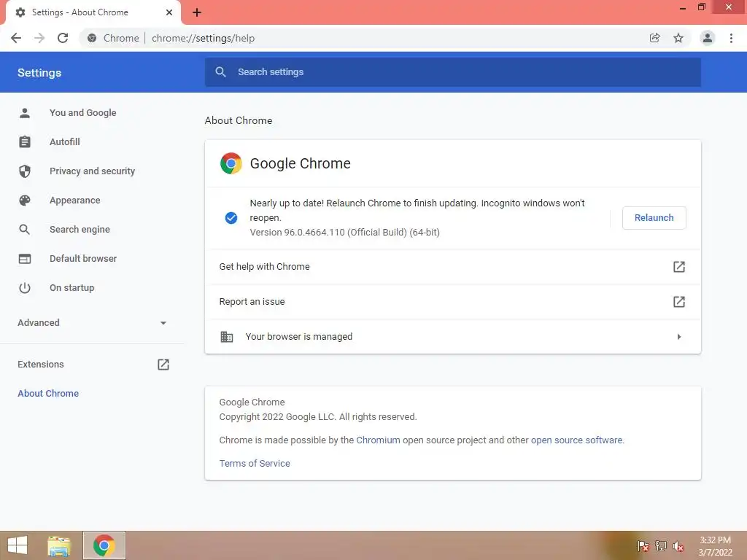Click the Appearance palette icon
747x560 pixels.
tap(25, 201)
